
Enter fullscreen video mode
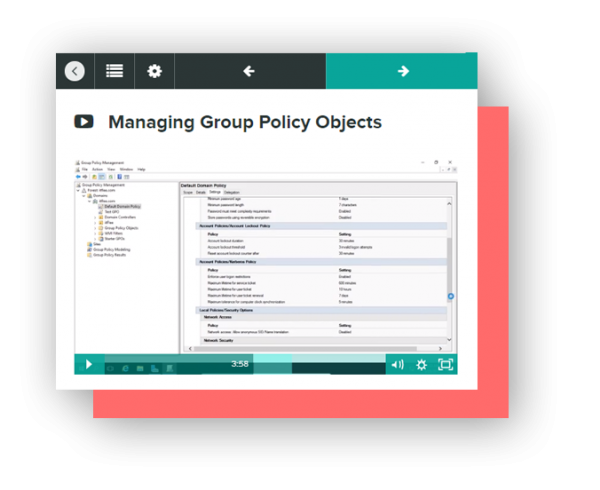tap(446, 365)
